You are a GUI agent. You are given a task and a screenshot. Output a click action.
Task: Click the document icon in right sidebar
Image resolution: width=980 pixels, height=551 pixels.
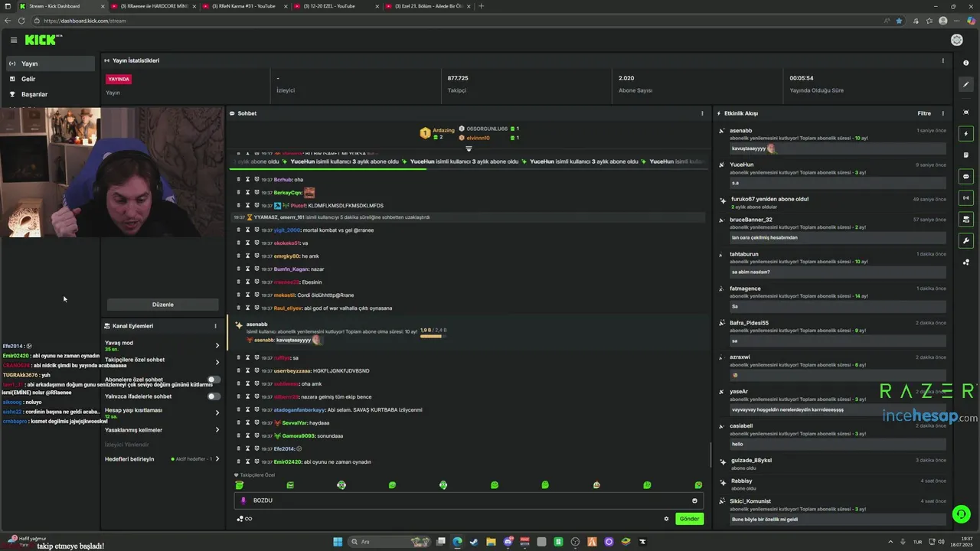[966, 155]
